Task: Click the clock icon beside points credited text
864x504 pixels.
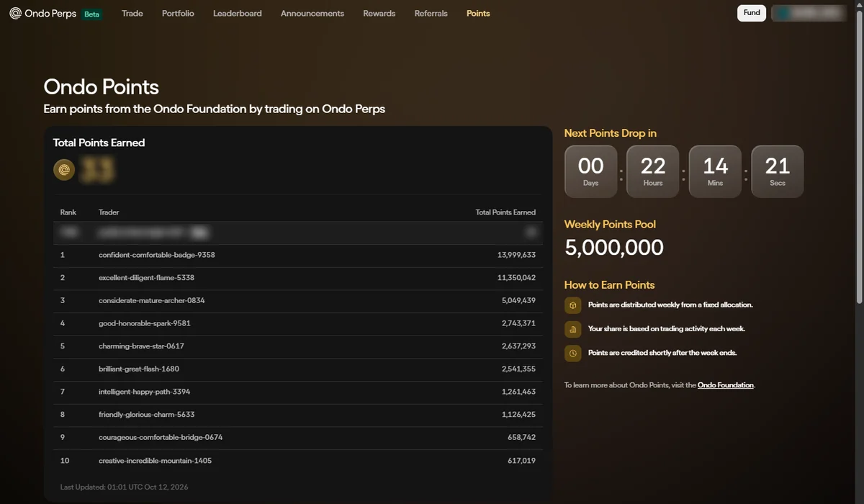Action: [573, 353]
